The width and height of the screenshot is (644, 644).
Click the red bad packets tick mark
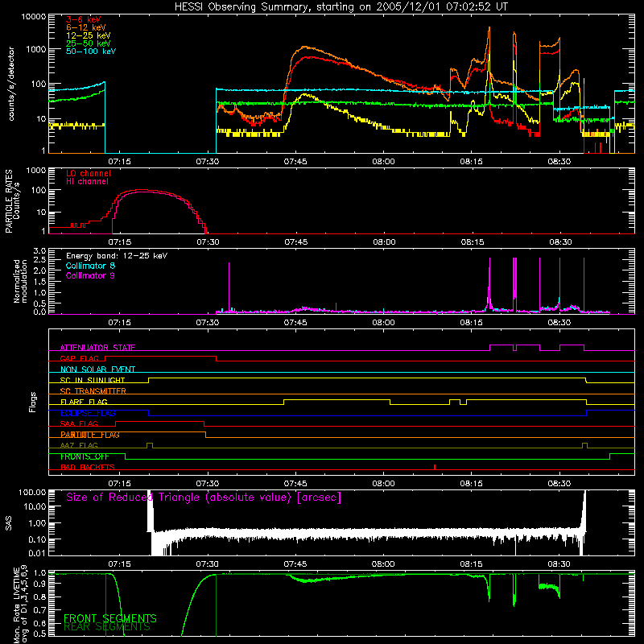coord(435,467)
